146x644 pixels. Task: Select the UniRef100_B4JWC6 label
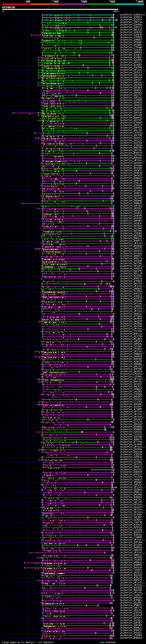pyautogui.click(x=131, y=339)
